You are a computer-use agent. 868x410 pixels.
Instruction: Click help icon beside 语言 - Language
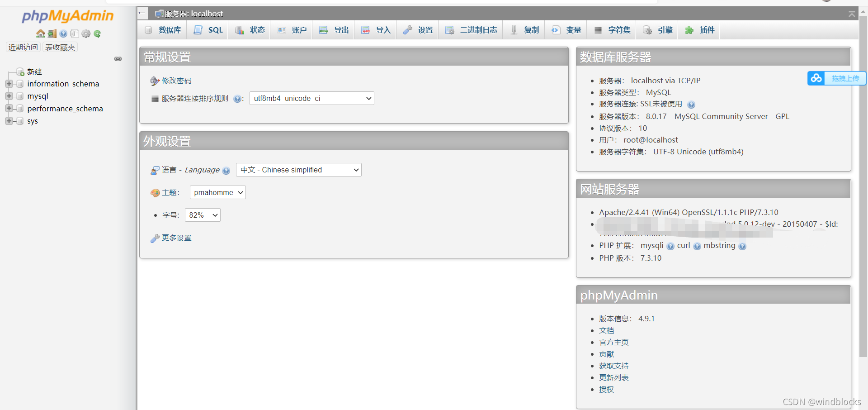226,171
